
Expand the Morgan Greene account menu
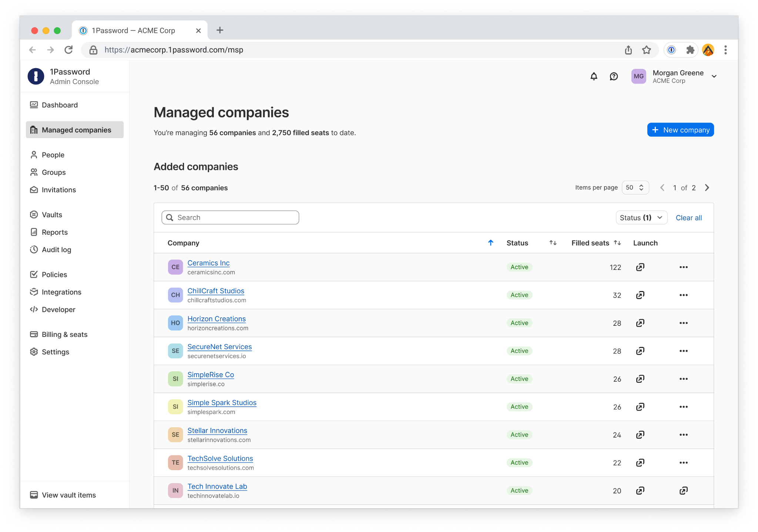tap(714, 76)
